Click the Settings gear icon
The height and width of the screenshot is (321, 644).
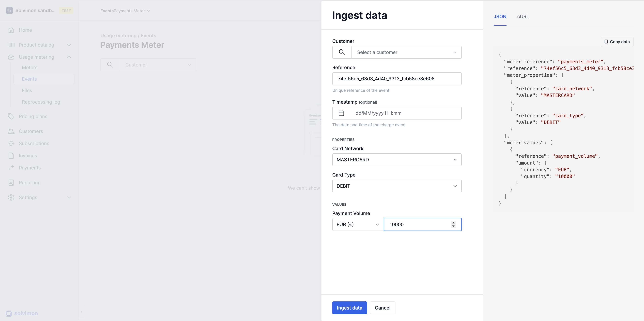point(11,198)
